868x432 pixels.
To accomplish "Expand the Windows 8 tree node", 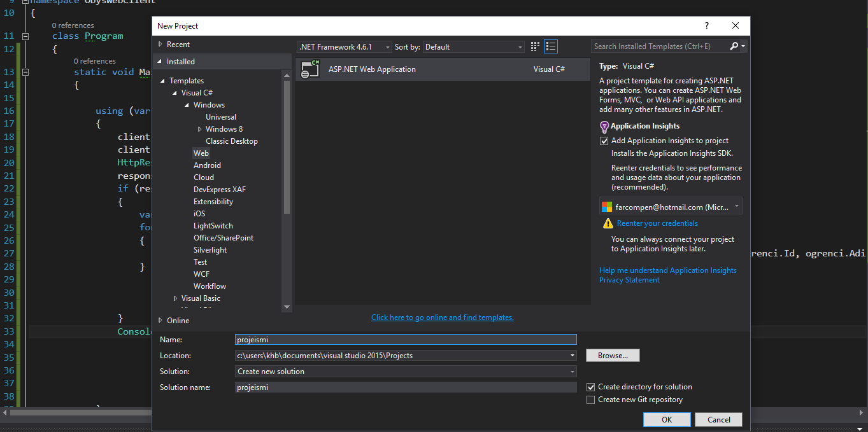I will [199, 129].
